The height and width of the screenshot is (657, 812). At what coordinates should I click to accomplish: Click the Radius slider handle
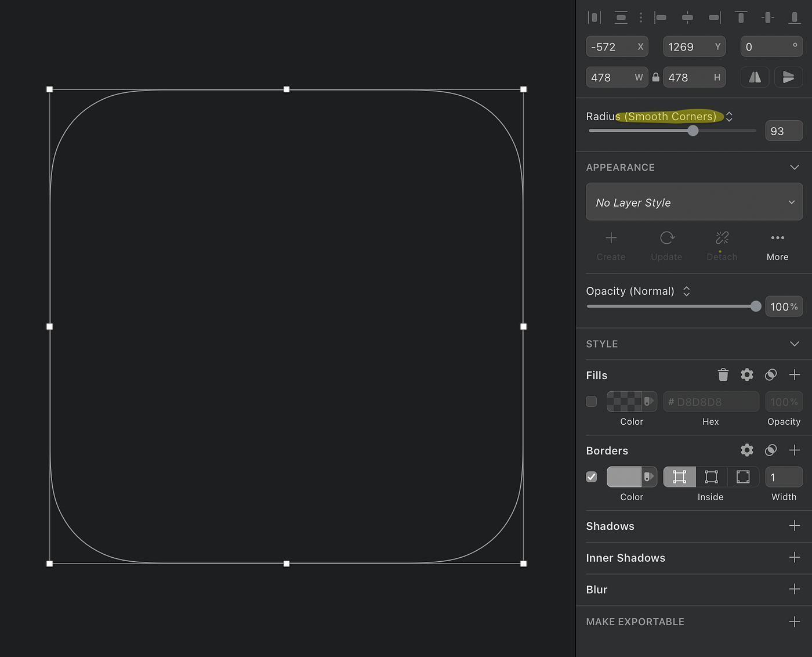click(x=693, y=131)
